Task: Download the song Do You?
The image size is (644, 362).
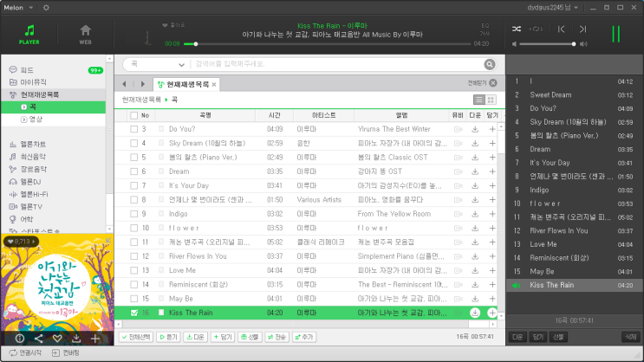Action: click(x=475, y=129)
